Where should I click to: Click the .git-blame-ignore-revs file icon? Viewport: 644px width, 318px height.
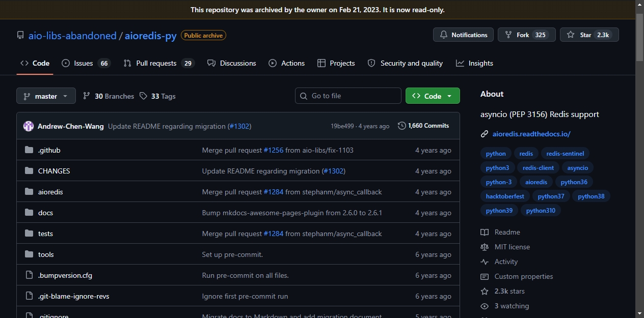pyautogui.click(x=29, y=296)
